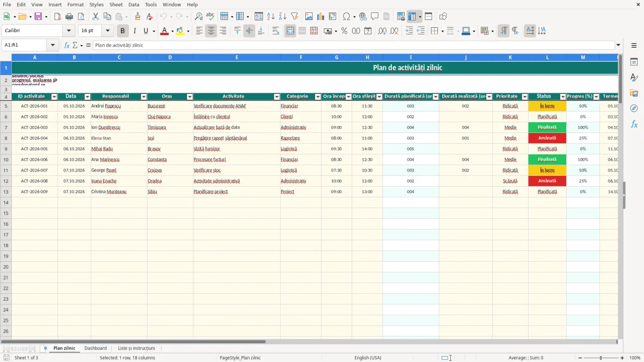Viewport: 644px width, 362px height.
Task: Open the Data menu
Action: [x=134, y=4]
